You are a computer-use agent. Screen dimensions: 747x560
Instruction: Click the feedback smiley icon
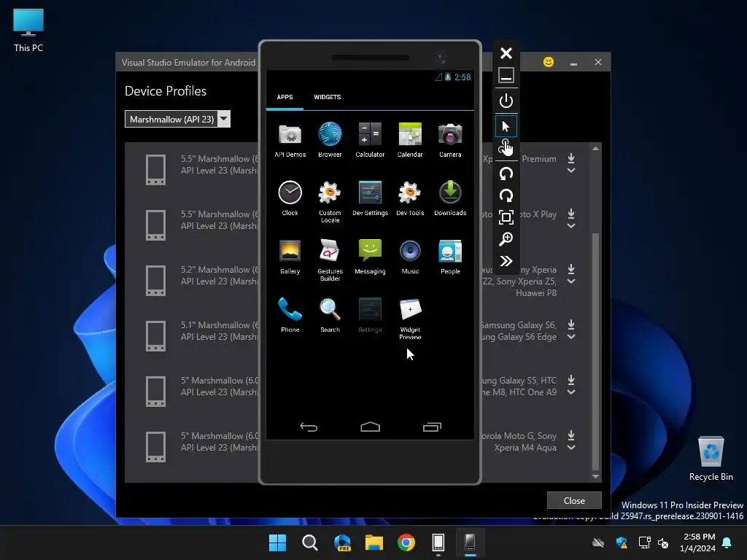point(549,62)
